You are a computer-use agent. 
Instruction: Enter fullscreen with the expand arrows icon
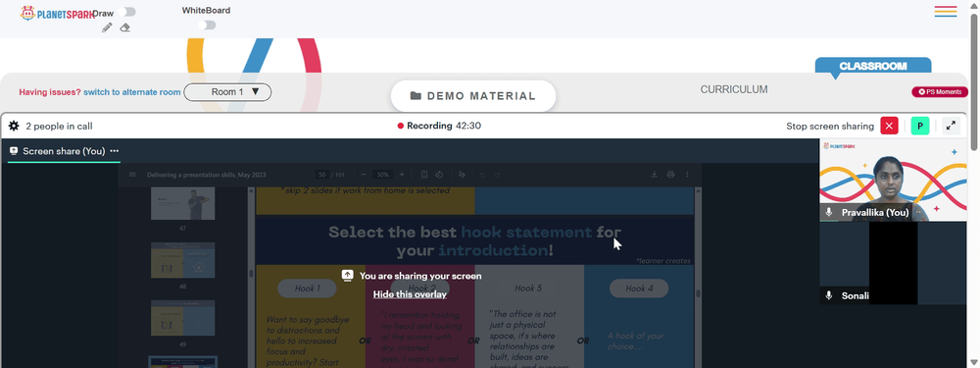pyautogui.click(x=951, y=126)
